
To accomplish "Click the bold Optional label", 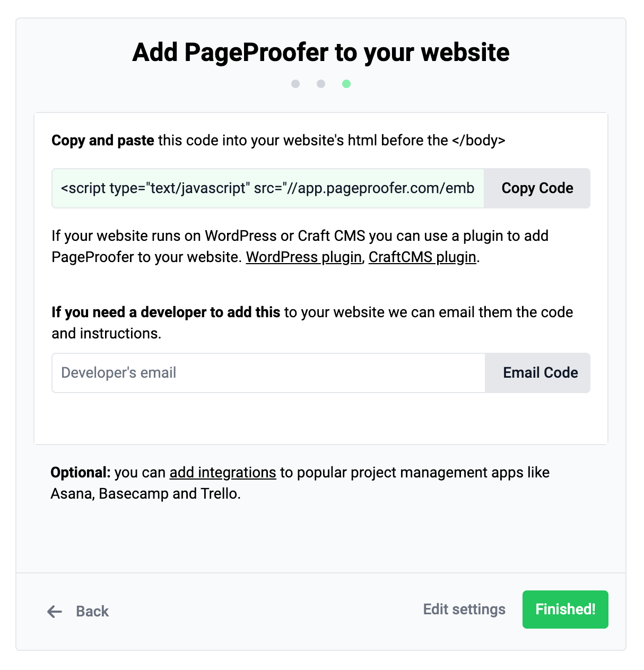I will (80, 473).
